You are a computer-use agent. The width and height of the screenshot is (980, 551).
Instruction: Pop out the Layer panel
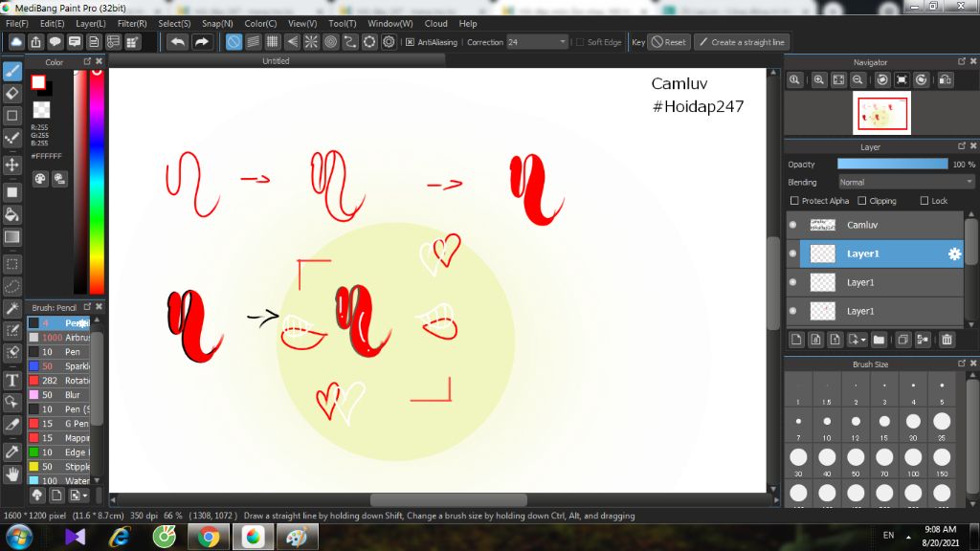[962, 146]
